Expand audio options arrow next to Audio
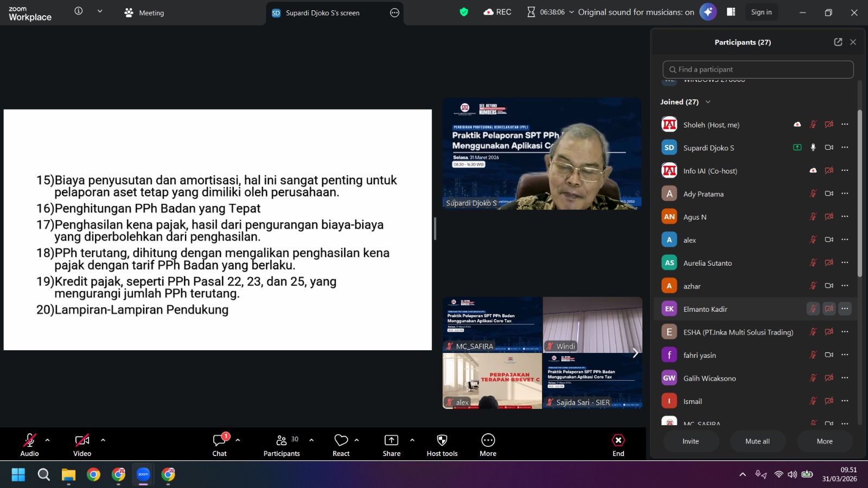The height and width of the screenshot is (488, 868). [x=48, y=440]
